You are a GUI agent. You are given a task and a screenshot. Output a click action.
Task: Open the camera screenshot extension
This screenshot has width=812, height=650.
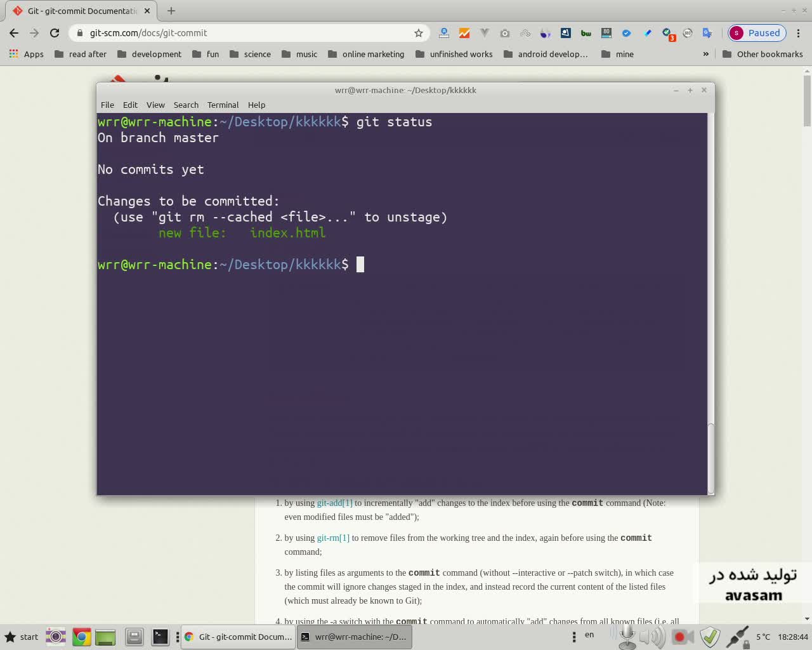505,33
